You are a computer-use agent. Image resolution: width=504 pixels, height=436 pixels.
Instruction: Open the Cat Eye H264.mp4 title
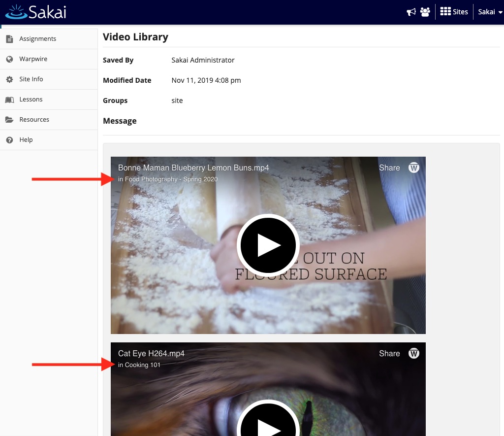pyautogui.click(x=151, y=353)
